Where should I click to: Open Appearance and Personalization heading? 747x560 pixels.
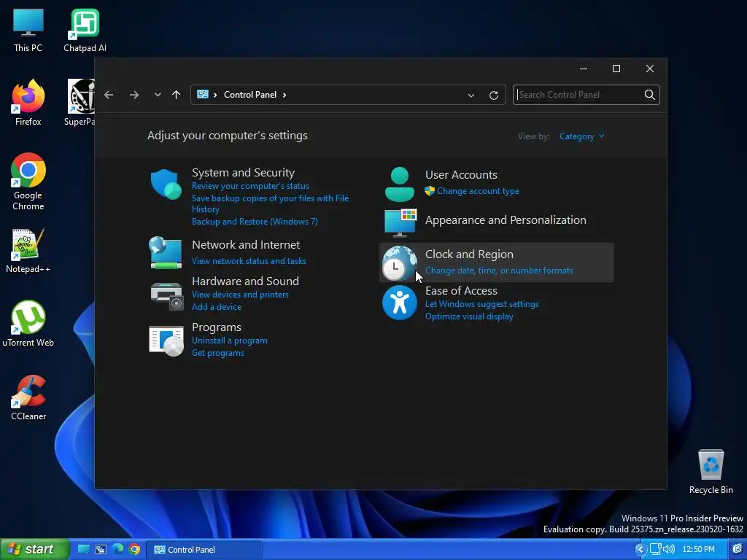coord(506,220)
